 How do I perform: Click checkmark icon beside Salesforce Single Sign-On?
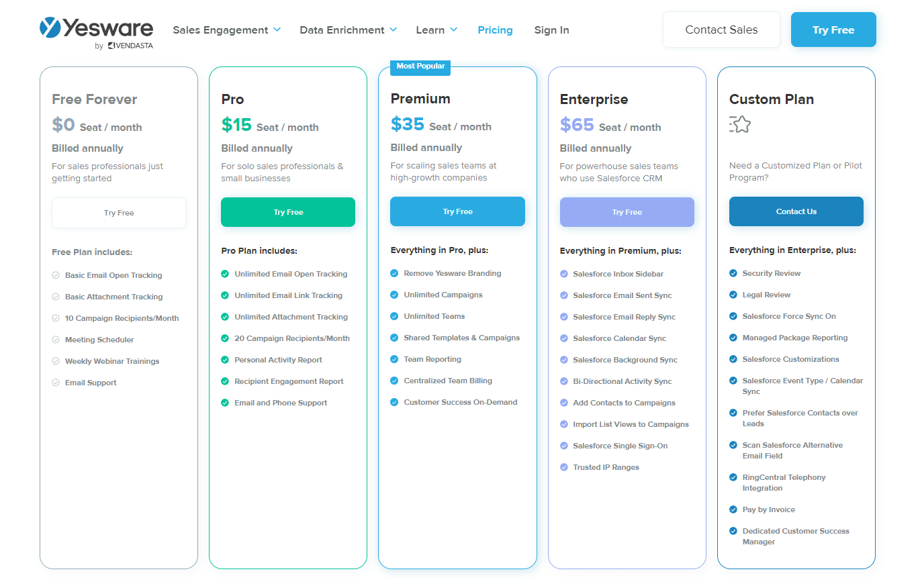click(564, 446)
